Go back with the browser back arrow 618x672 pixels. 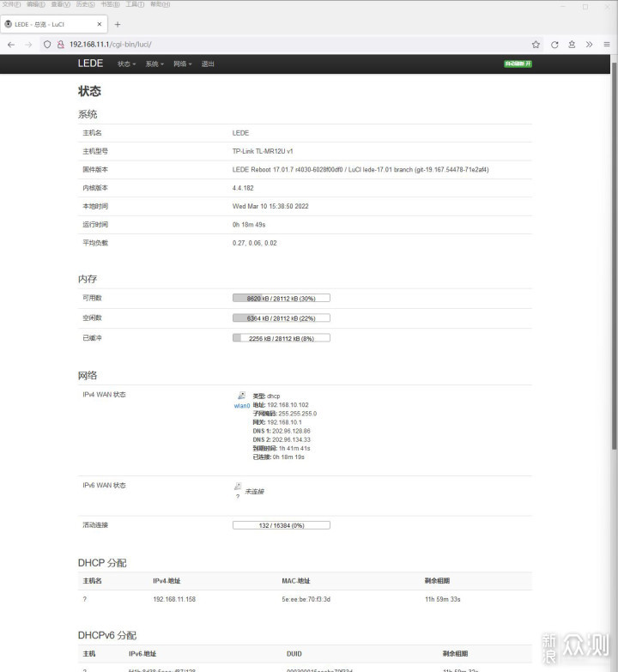pyautogui.click(x=11, y=45)
